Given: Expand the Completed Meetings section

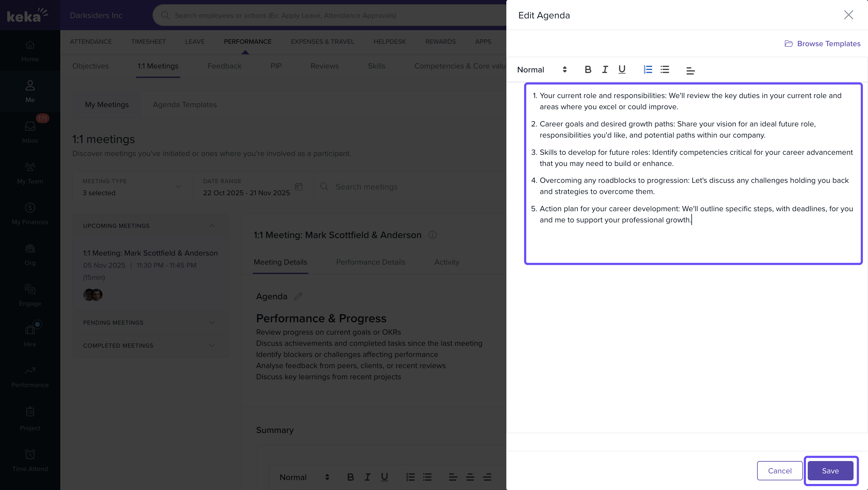Looking at the screenshot, I should 212,346.
